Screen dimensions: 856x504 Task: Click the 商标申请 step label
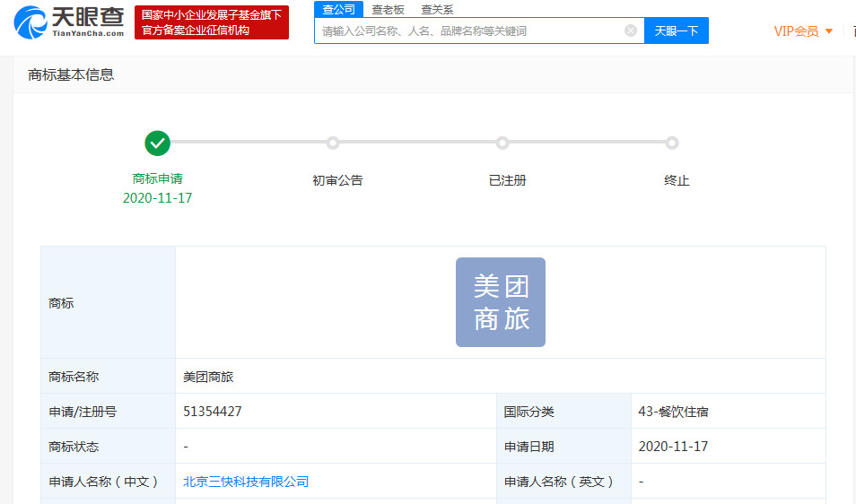[157, 178]
